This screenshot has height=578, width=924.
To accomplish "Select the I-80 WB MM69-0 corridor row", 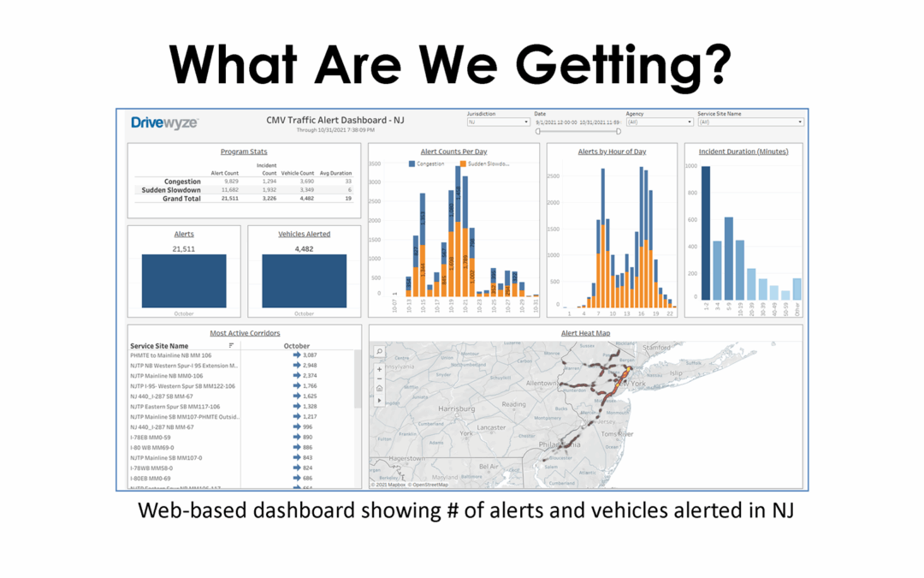I will pos(154,448).
